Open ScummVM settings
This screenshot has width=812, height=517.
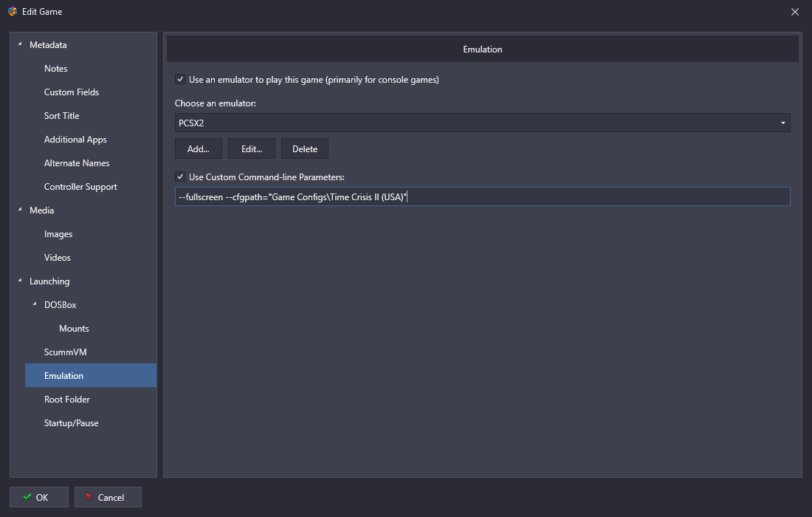[x=65, y=352]
